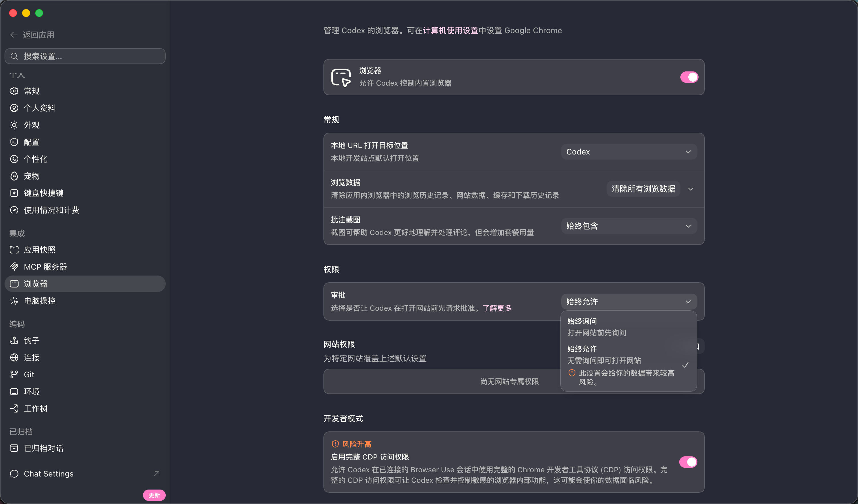Collapse the 审批 始终允许 dropdown
The width and height of the screenshot is (858, 504).
tap(629, 302)
